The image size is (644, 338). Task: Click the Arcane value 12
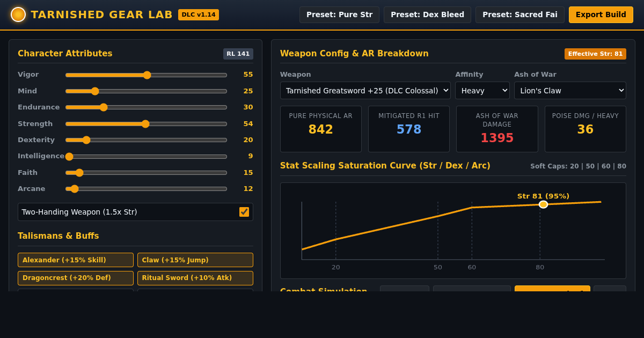click(248, 189)
